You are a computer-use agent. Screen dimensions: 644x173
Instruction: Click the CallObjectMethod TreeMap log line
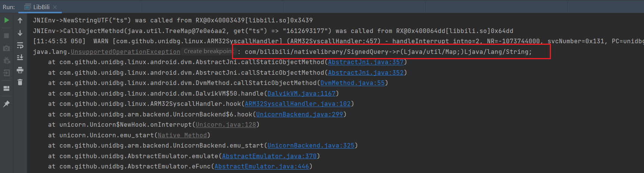[x=273, y=31]
